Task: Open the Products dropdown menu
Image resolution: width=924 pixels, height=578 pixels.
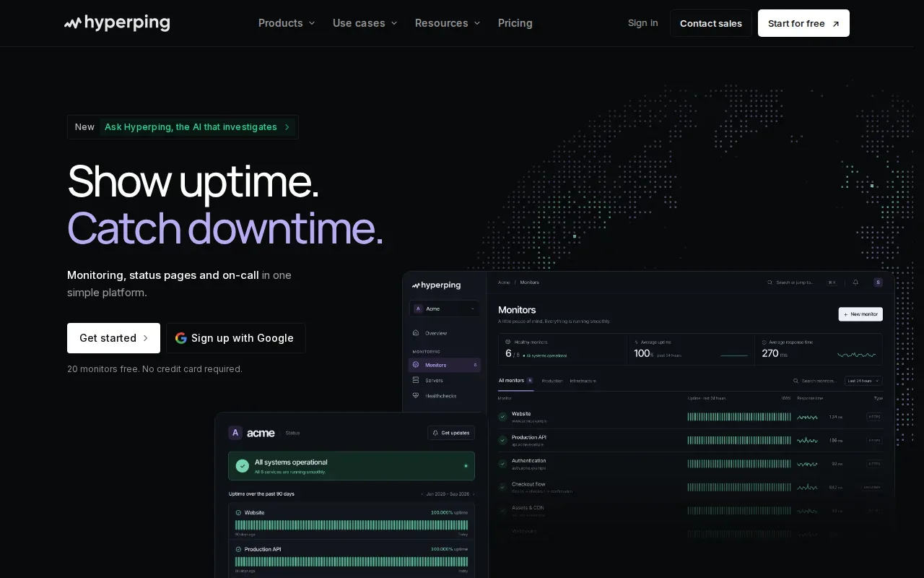Action: pyautogui.click(x=287, y=23)
